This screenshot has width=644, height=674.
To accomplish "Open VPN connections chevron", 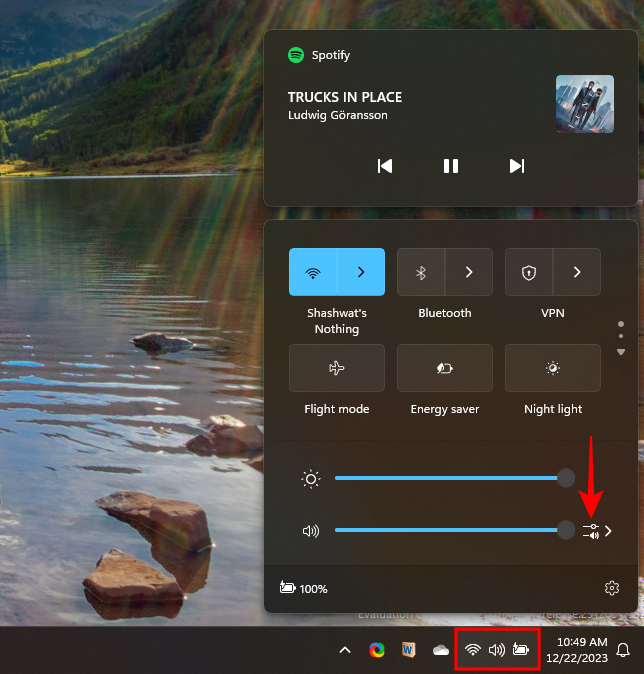I will point(577,272).
